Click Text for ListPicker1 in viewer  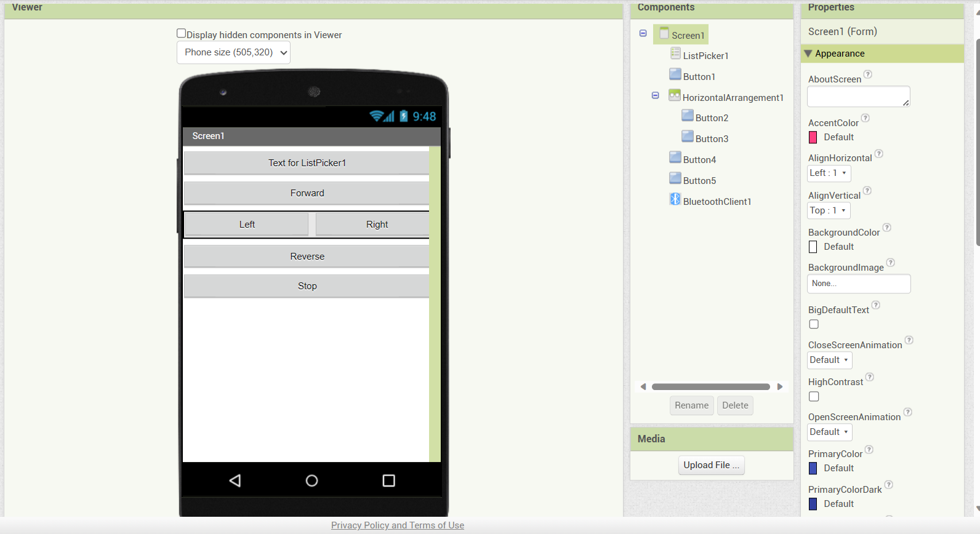pyautogui.click(x=307, y=163)
